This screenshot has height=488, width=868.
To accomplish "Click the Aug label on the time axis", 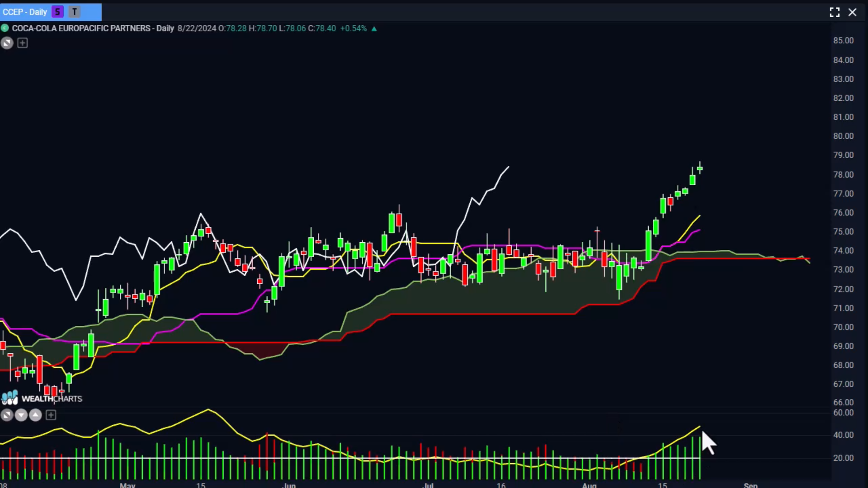I will point(589,485).
